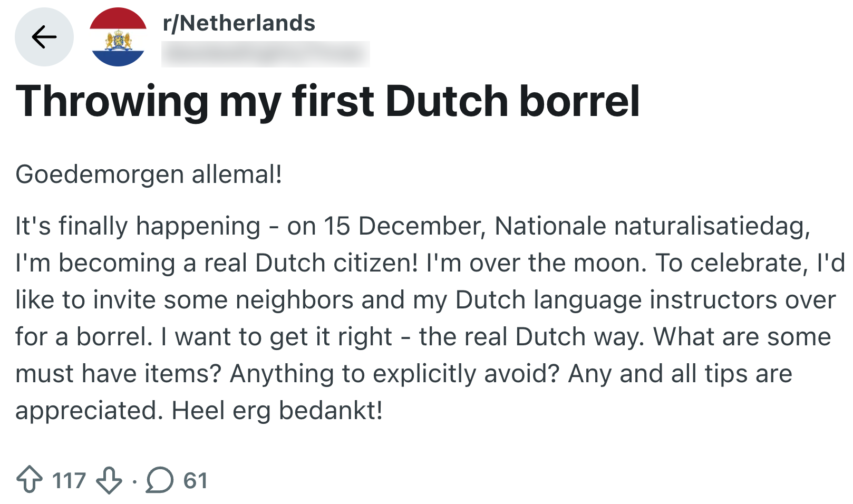Screen dimensions: 853x504
Task: Click the 'Goedemorgen allemal!' greeting line
Action: [x=149, y=175]
